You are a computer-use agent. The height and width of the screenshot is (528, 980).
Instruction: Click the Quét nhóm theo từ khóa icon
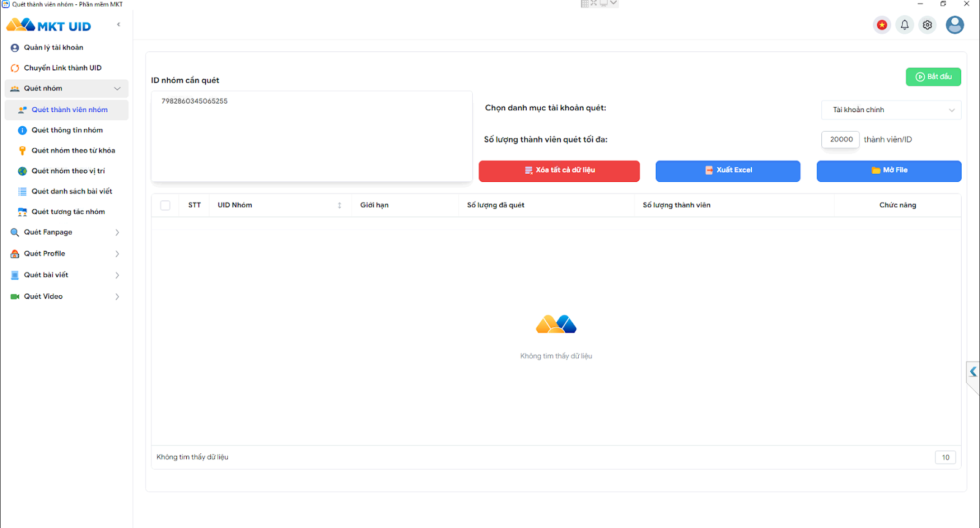pyautogui.click(x=23, y=151)
